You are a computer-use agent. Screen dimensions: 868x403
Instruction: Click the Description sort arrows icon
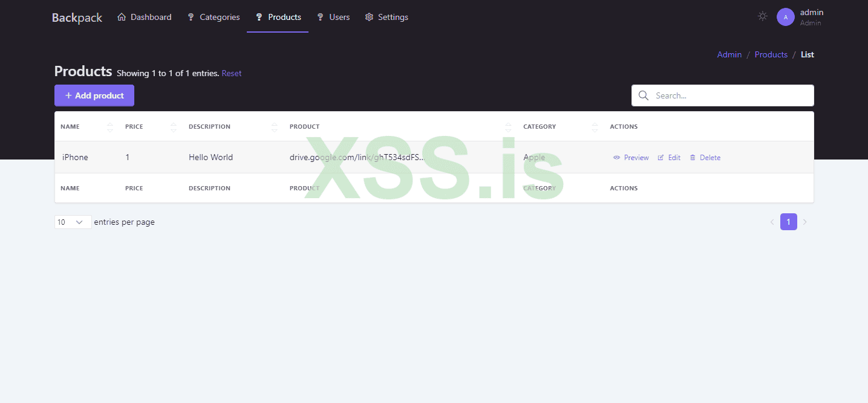click(275, 127)
